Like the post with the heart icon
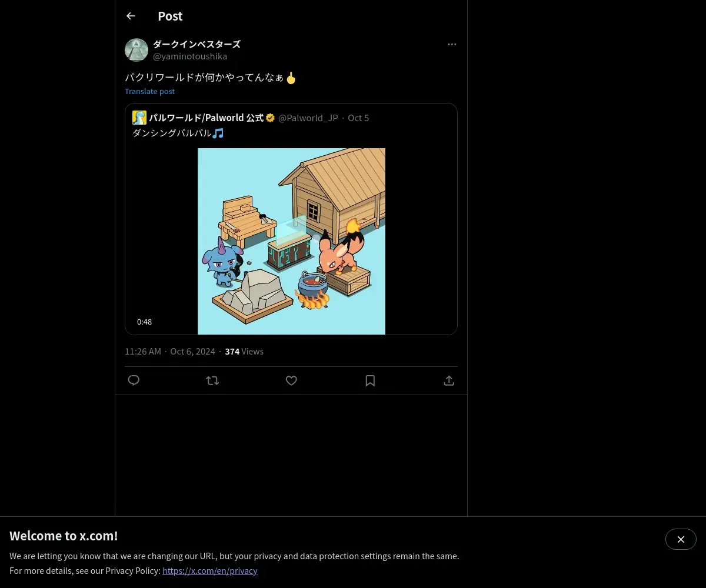706x588 pixels. tap(291, 380)
